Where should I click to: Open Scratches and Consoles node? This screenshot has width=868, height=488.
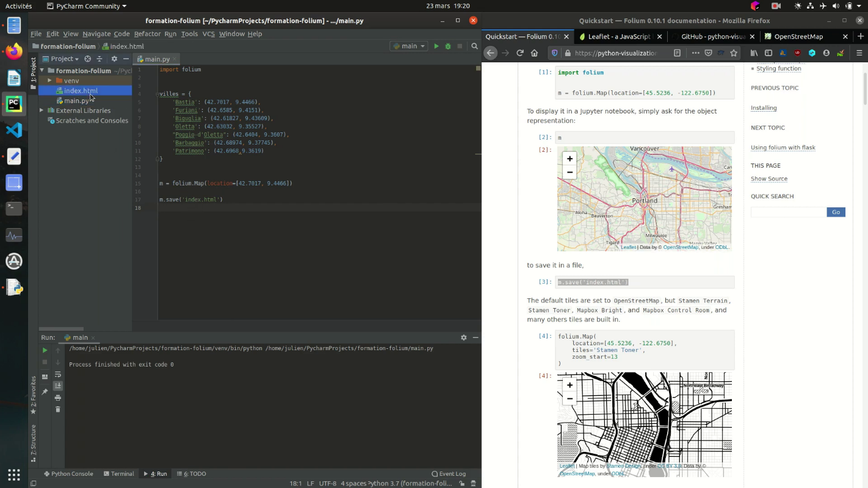85,121
